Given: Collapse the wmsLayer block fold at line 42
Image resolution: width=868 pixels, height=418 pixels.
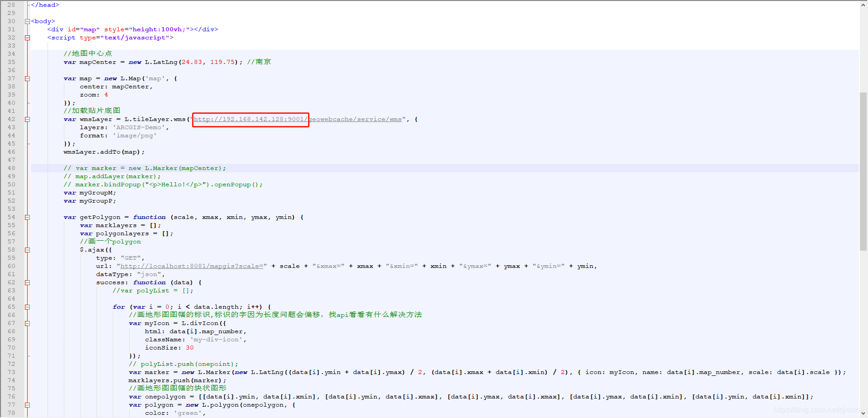Looking at the screenshot, I should click(x=27, y=119).
